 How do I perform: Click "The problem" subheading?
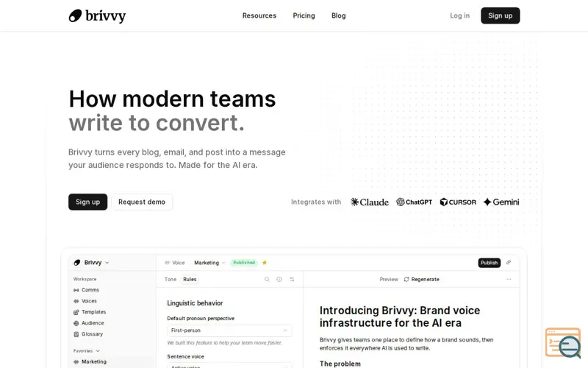pos(340,364)
